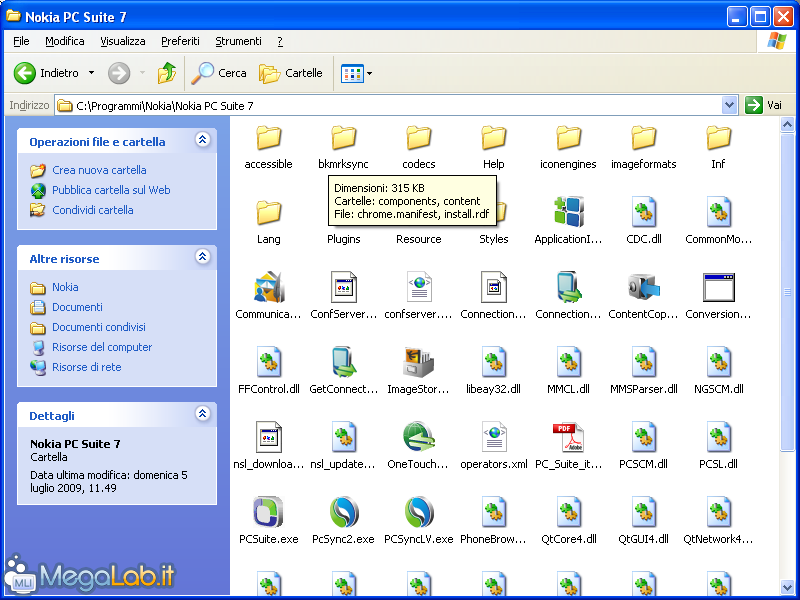Select the PCSyncLV.exe icon
The image size is (800, 600).
pos(418,512)
